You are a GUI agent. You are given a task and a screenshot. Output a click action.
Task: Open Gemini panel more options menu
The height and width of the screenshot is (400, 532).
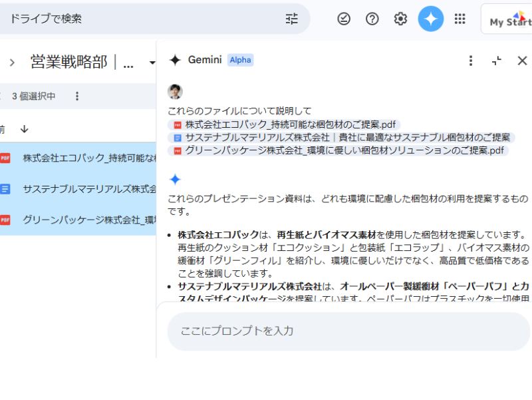coord(471,61)
